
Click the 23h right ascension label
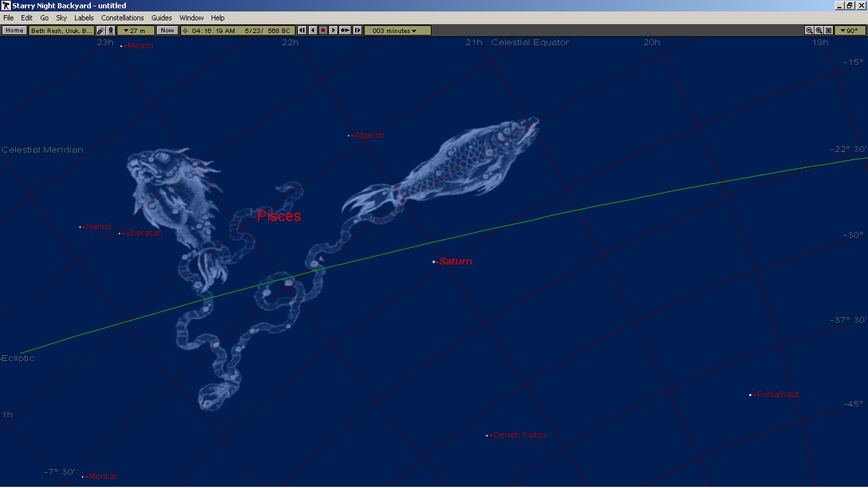[105, 43]
